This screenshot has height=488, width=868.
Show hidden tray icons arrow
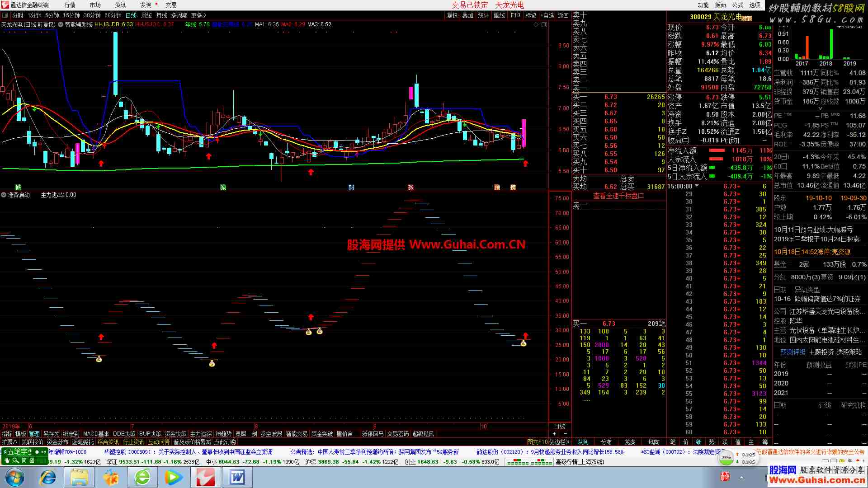coord(742,477)
